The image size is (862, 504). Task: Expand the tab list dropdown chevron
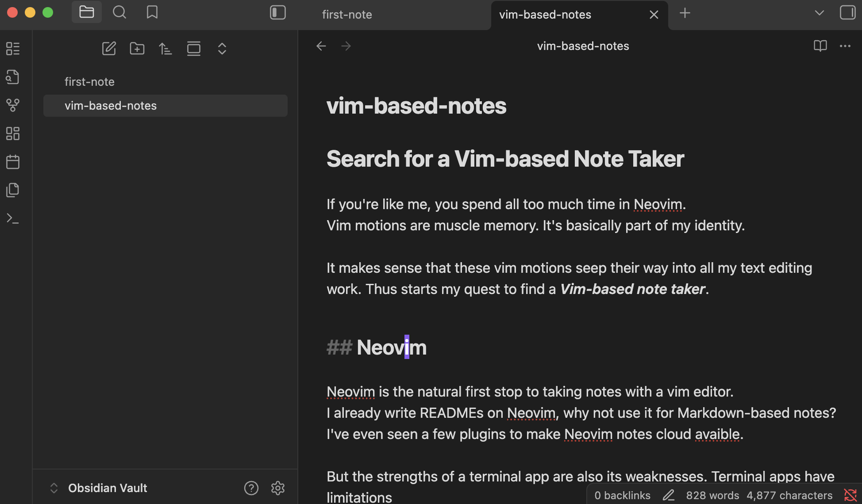coord(819,13)
